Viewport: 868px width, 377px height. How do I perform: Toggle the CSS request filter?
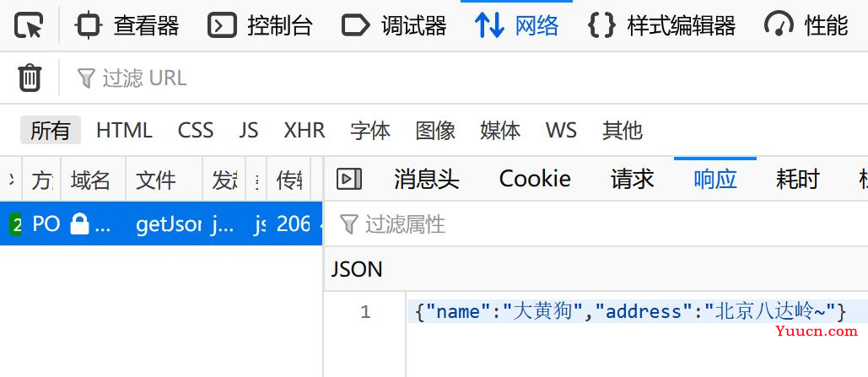(x=196, y=131)
